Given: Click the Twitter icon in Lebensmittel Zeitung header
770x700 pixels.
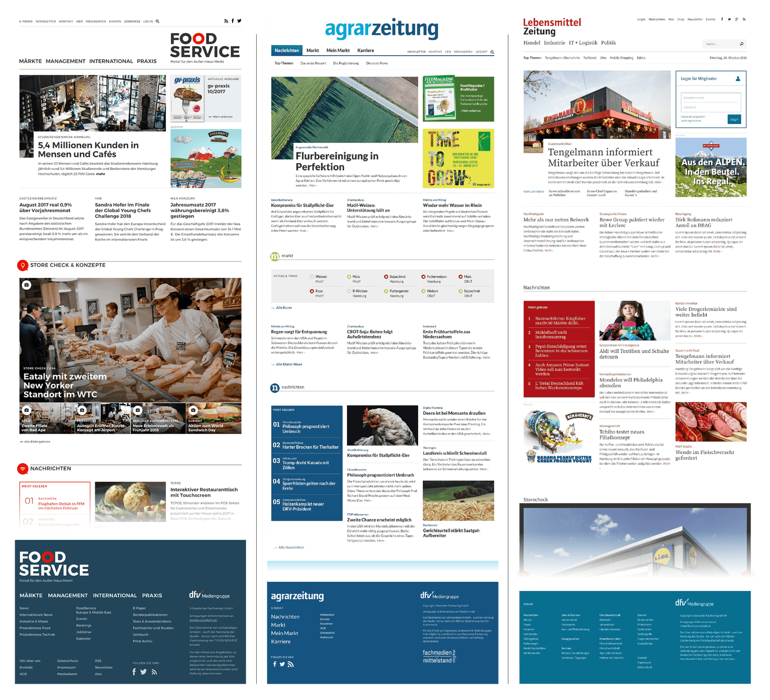Looking at the screenshot, I should 729,20.
